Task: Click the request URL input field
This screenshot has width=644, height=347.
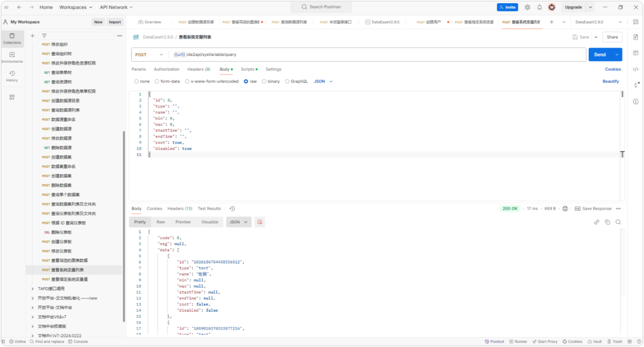Action: point(378,55)
